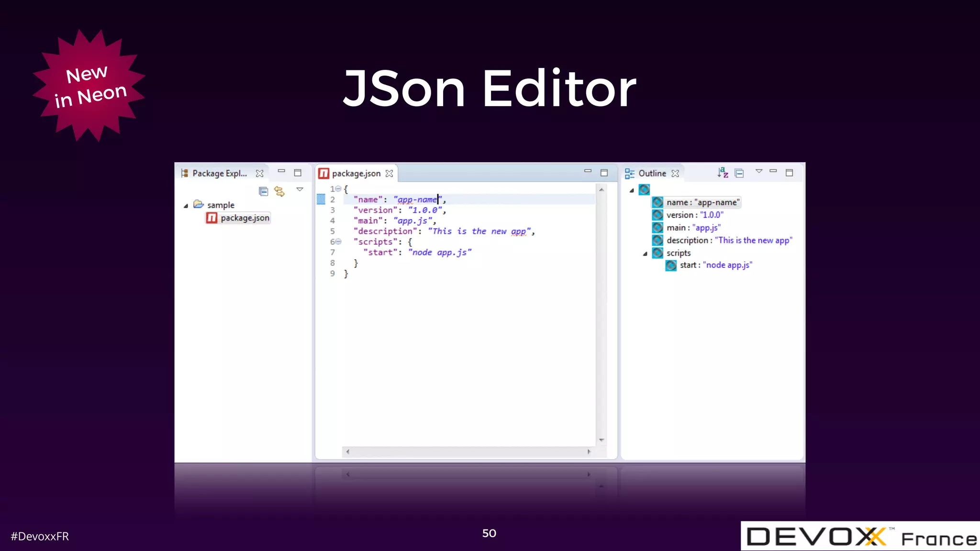980x551 pixels.
Task: Maximize the Outline view
Action: click(790, 173)
